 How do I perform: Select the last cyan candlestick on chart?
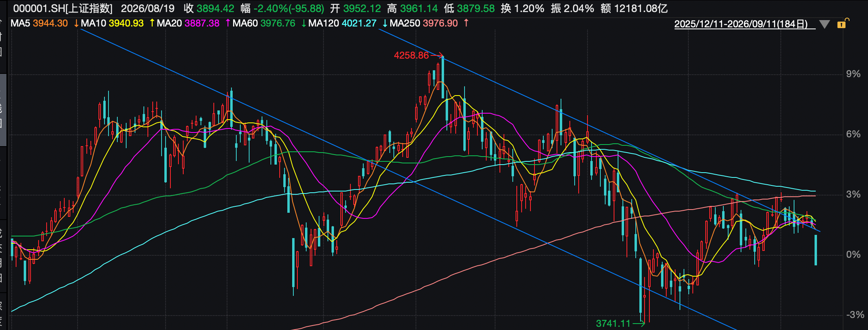(x=816, y=250)
